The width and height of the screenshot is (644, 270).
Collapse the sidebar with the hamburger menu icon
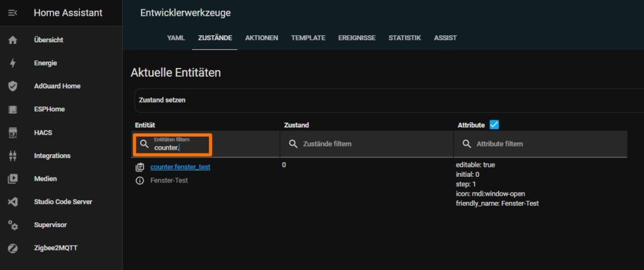click(x=13, y=13)
